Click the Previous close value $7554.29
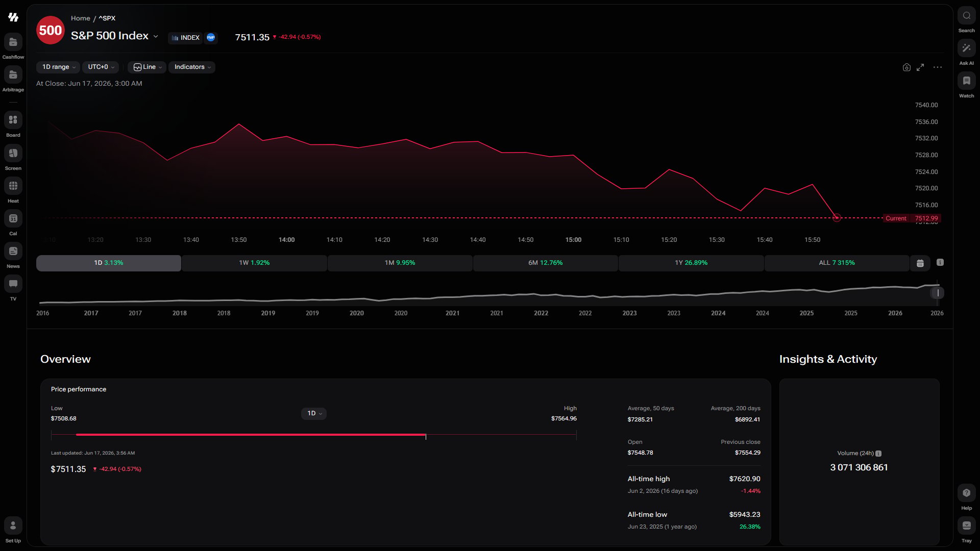The height and width of the screenshot is (551, 980). coord(748,453)
